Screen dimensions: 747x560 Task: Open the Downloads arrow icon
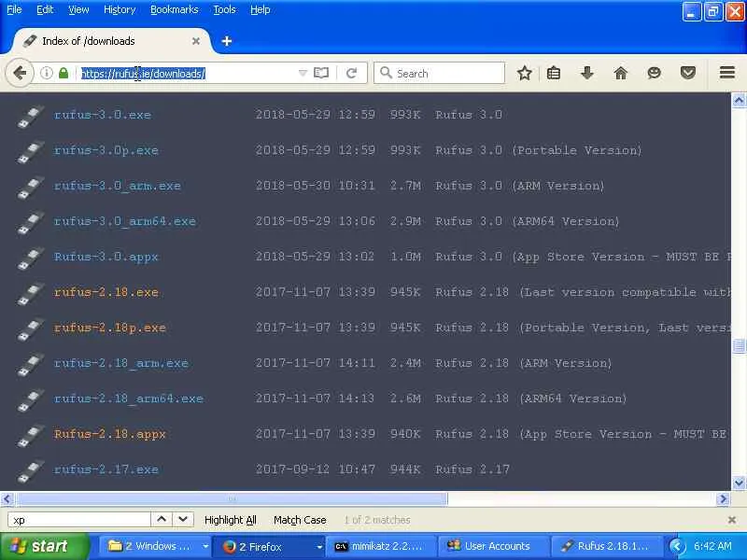(x=587, y=73)
